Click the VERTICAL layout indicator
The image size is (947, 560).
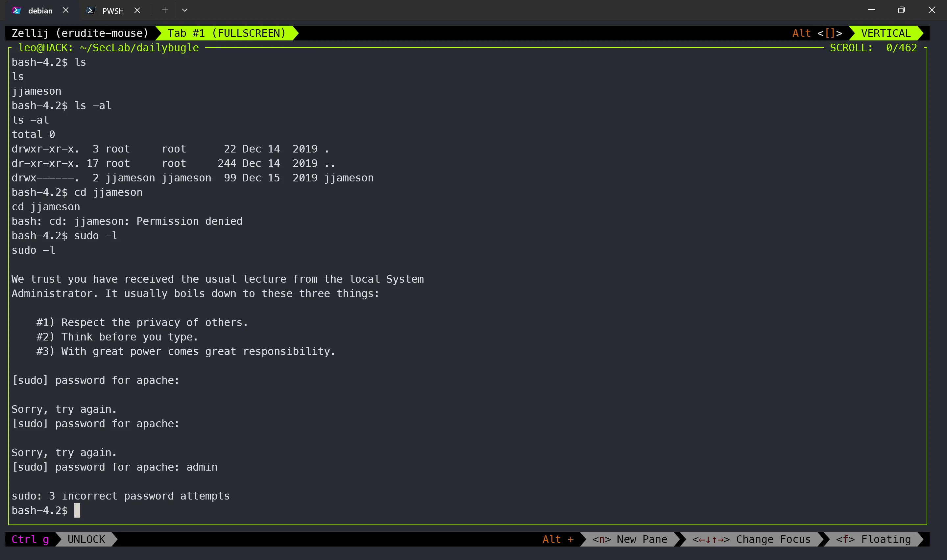tap(886, 33)
